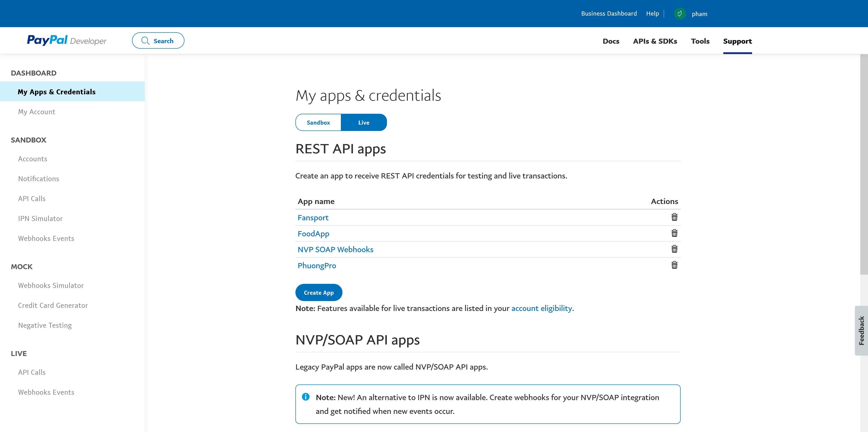
Task: Open Credit Card Generator
Action: click(53, 305)
